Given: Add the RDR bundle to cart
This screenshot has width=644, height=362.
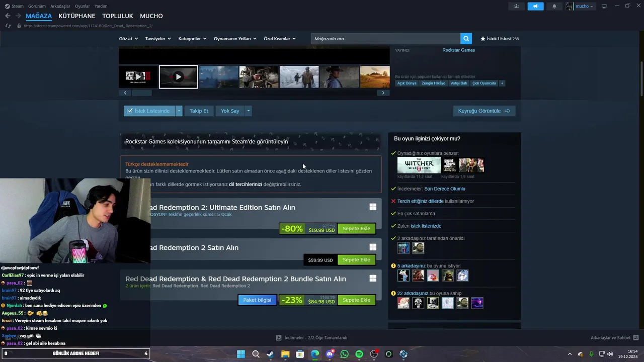Looking at the screenshot, I should pos(356,300).
